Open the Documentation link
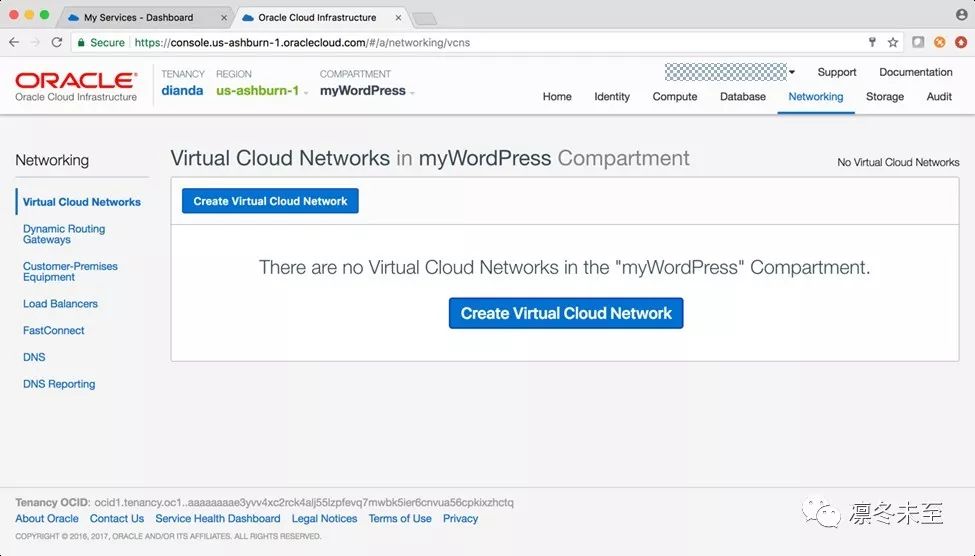This screenshot has height=556, width=975. coord(915,72)
